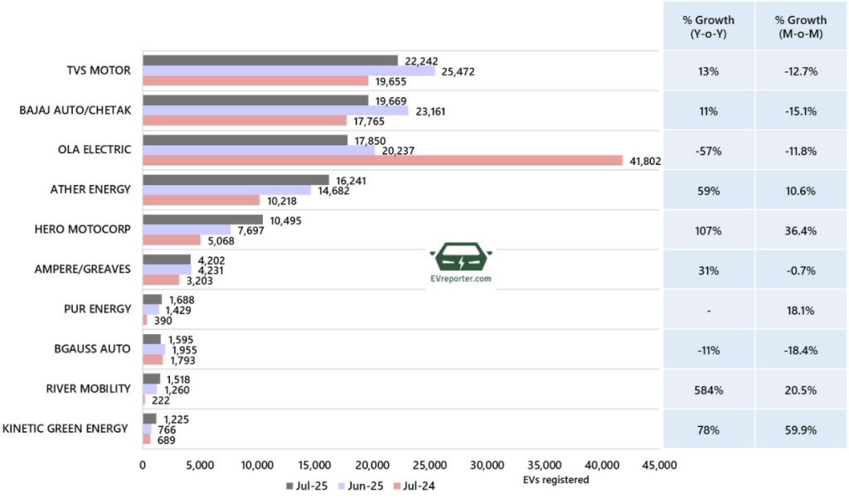This screenshot has width=849, height=504.
Task: Click the Jun-25 legend color swatch
Action: [342, 486]
